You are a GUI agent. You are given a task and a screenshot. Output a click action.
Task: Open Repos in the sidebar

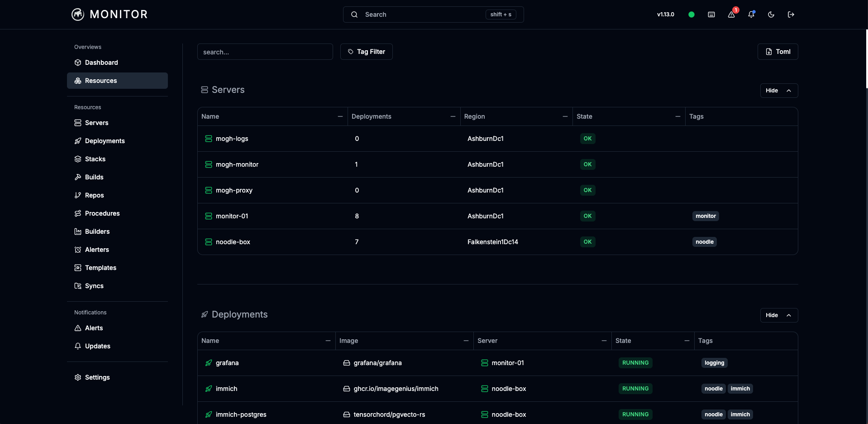117,195
